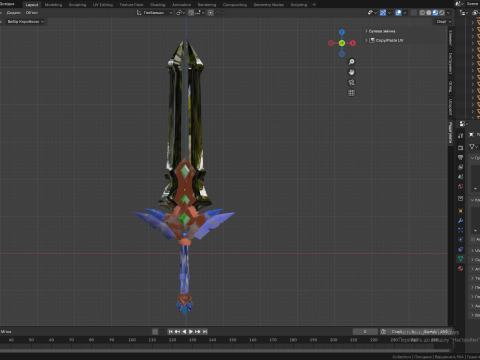Open the Collection properties tab

pyautogui.click(x=460, y=198)
